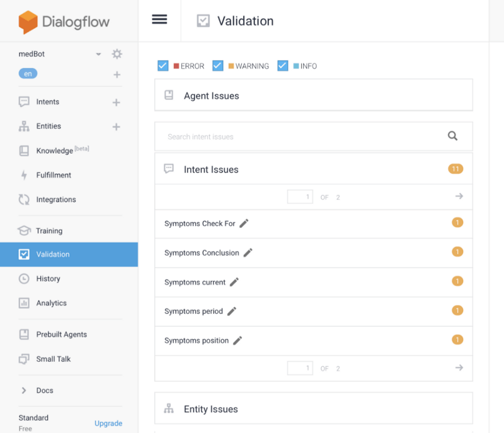Screen dimensions: 504x433
Task: Toggle the WARNING filter checkbox
Action: [217, 66]
